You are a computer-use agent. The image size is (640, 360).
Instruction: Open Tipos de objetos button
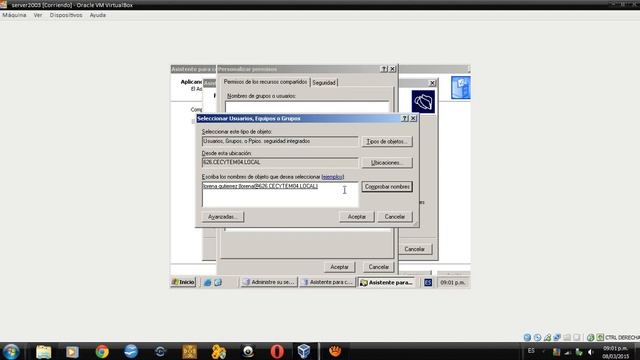tap(387, 142)
